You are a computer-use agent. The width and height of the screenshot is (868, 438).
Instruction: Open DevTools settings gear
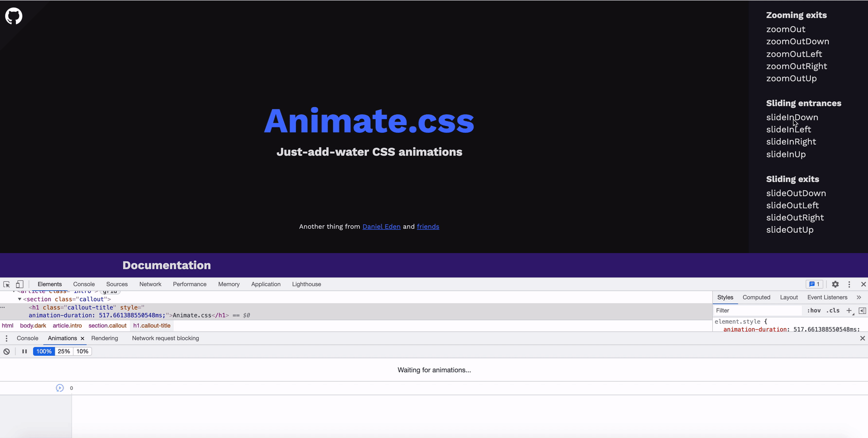pos(835,284)
